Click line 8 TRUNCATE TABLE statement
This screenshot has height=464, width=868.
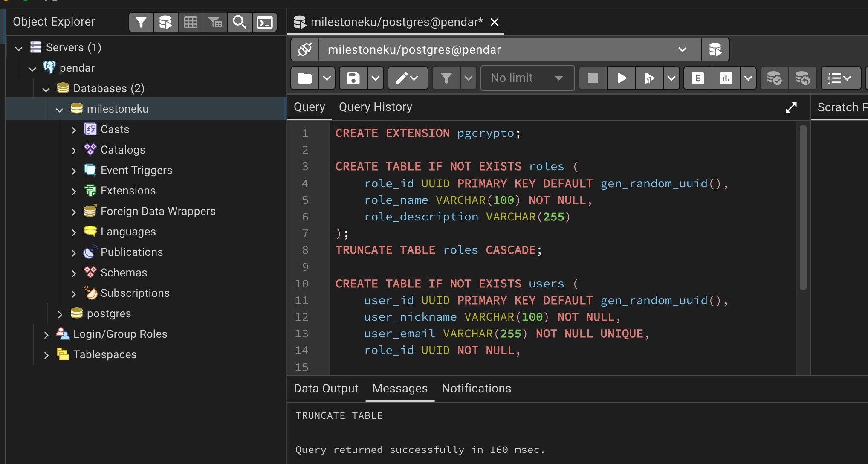click(x=439, y=250)
